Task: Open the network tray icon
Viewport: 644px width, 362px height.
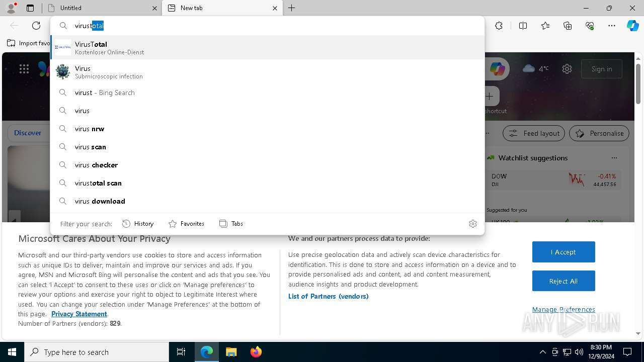Action: coord(567,352)
